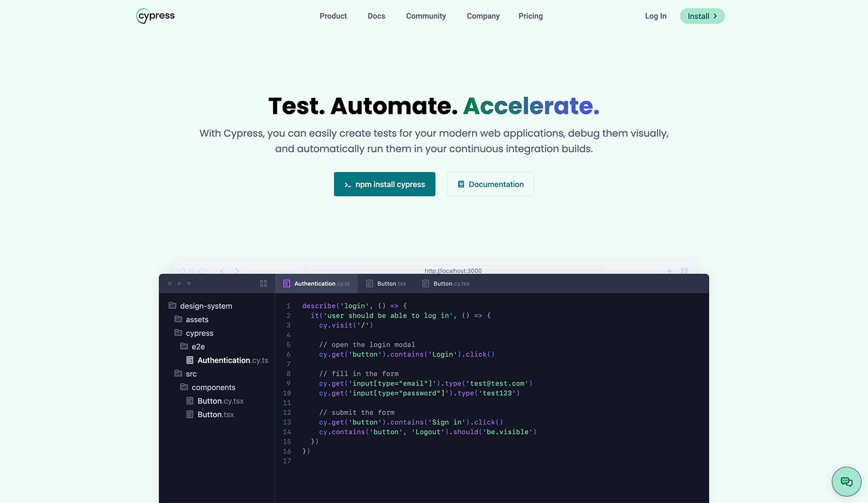Click the '// submit the form' comment

356,412
